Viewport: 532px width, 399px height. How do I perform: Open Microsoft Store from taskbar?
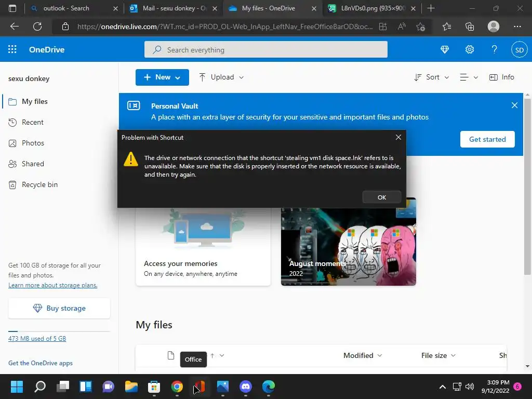pyautogui.click(x=154, y=387)
